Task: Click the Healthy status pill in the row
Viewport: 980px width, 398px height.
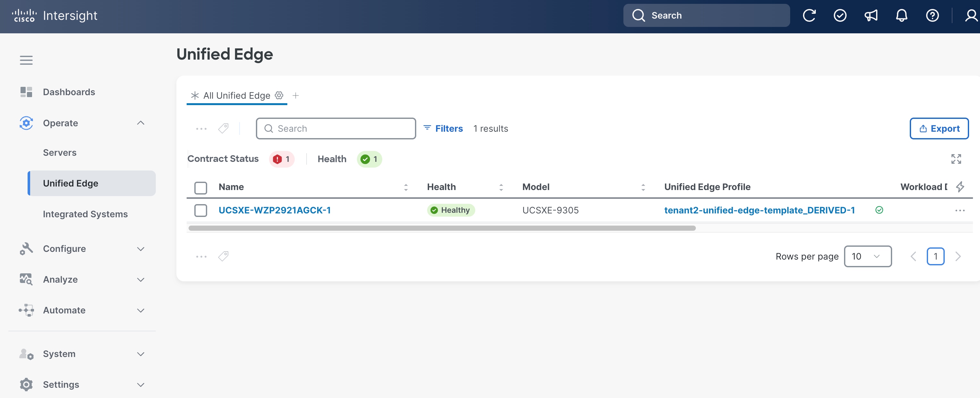Action: click(451, 210)
